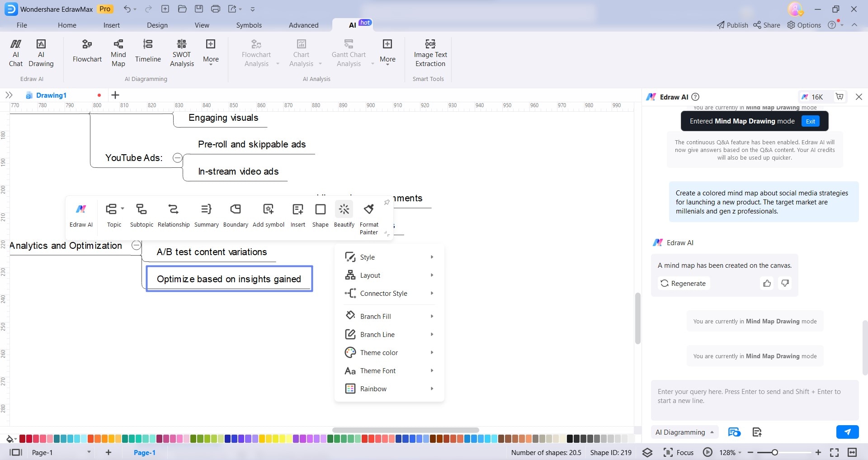Click the Beautify tool

(344, 215)
